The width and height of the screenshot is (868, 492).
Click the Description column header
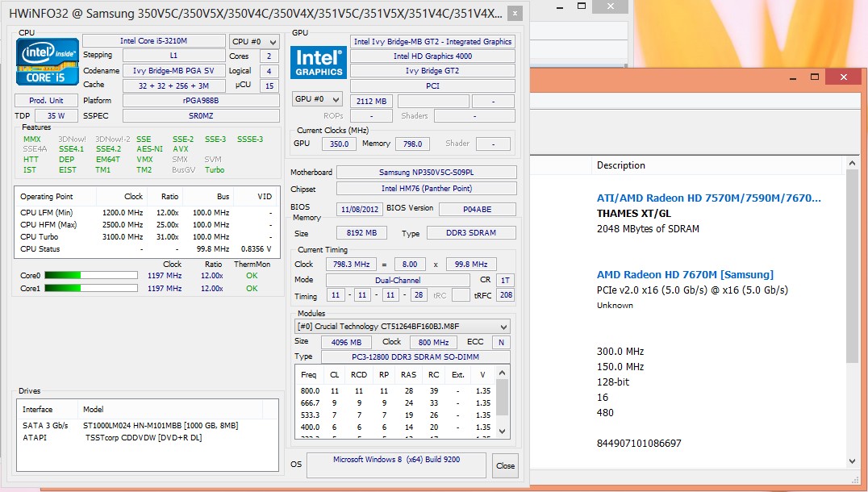pyautogui.click(x=620, y=165)
